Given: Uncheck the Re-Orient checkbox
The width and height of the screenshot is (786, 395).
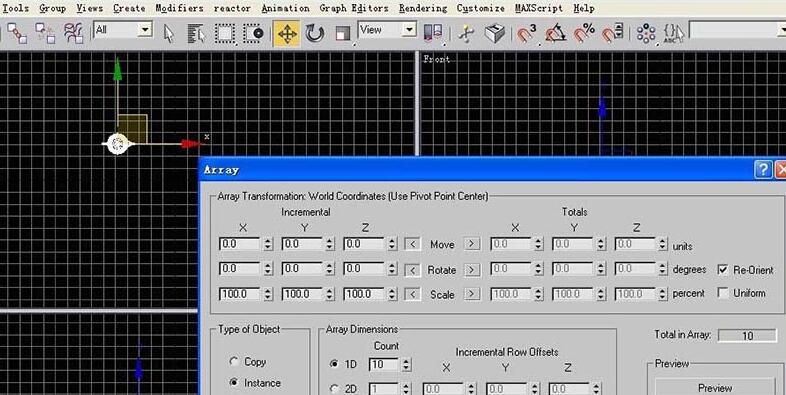Looking at the screenshot, I should click(x=722, y=270).
